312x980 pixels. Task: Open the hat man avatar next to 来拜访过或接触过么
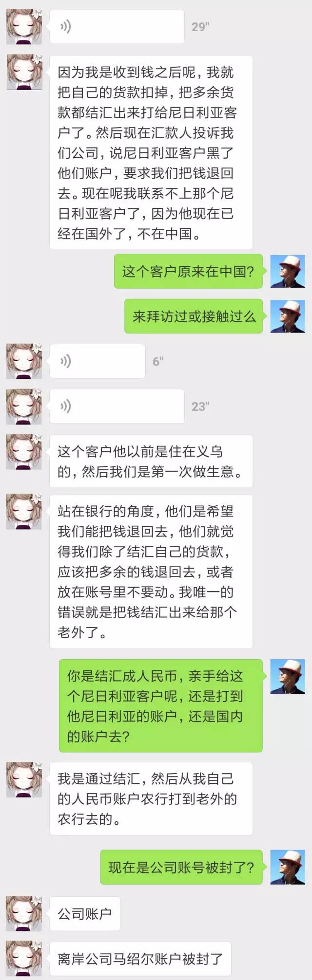288,316
